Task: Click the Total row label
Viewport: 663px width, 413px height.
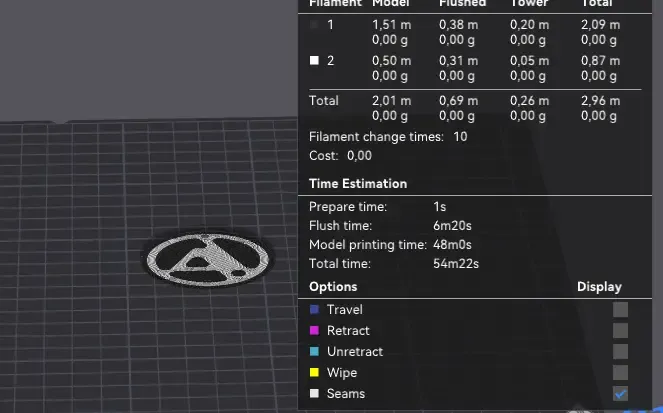Action: pos(323,101)
